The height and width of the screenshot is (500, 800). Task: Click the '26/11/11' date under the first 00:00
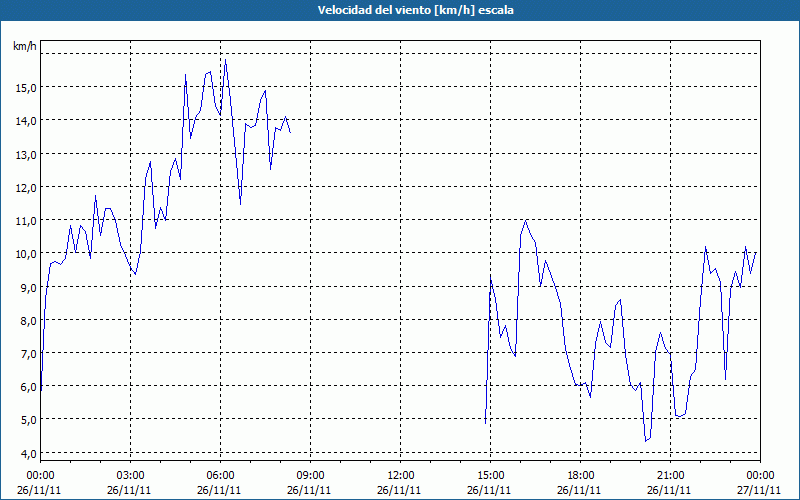pyautogui.click(x=39, y=490)
